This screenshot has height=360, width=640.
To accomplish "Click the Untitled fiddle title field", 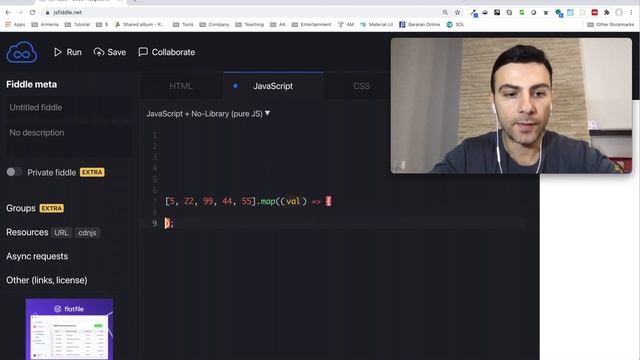I will (x=69, y=107).
